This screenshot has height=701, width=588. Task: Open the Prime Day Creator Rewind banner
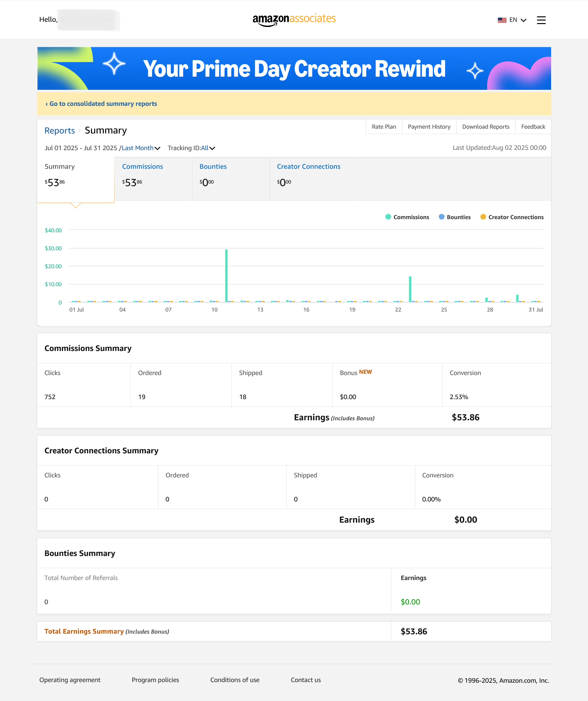click(294, 68)
